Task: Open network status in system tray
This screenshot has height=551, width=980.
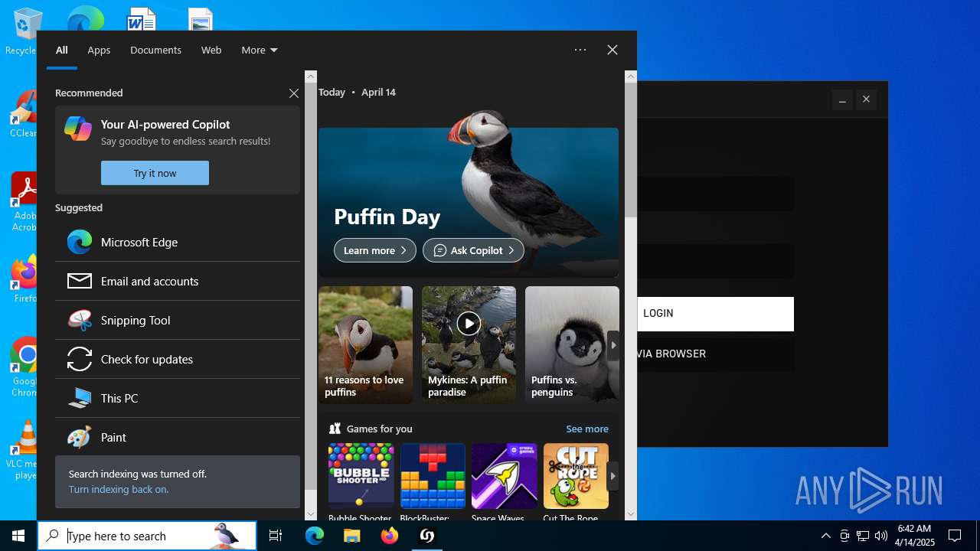Action: point(863,536)
